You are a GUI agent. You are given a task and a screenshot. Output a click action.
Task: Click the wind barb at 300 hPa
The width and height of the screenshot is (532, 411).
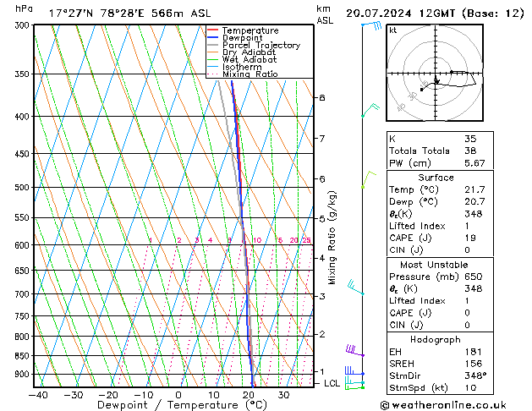point(370,27)
